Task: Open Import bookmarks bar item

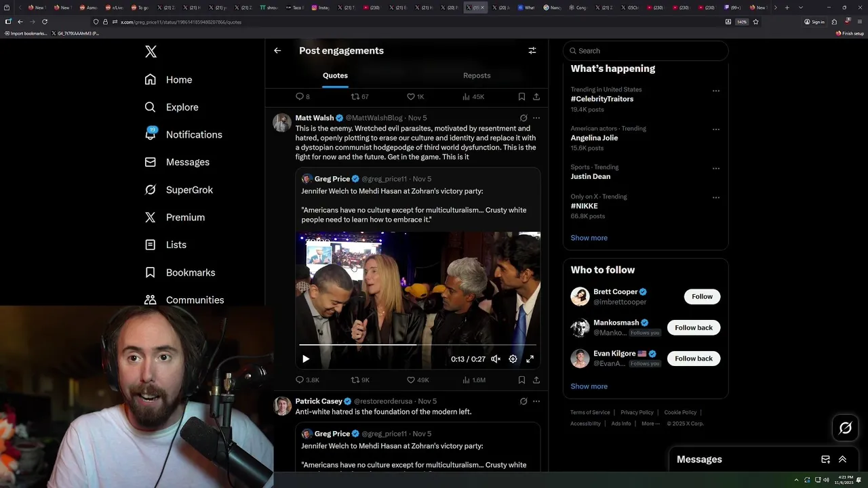Action: pos(26,33)
